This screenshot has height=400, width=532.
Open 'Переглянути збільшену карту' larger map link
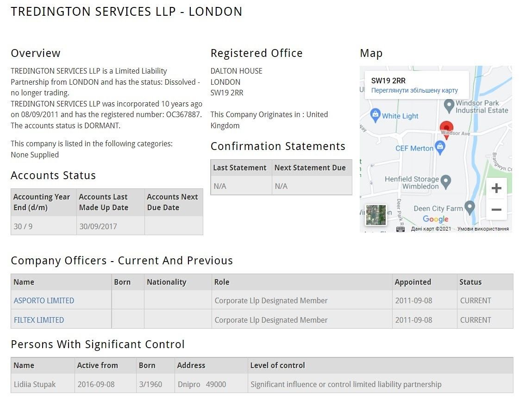[414, 90]
